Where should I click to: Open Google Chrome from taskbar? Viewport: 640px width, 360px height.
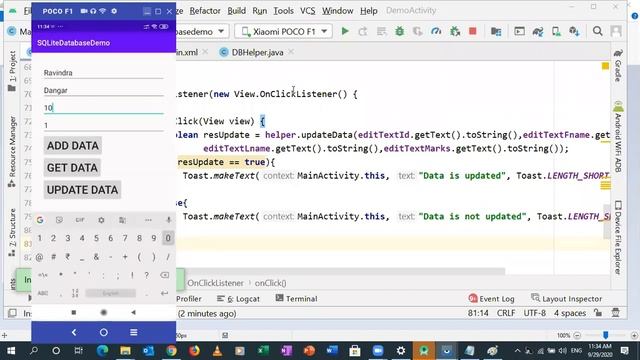point(171,351)
